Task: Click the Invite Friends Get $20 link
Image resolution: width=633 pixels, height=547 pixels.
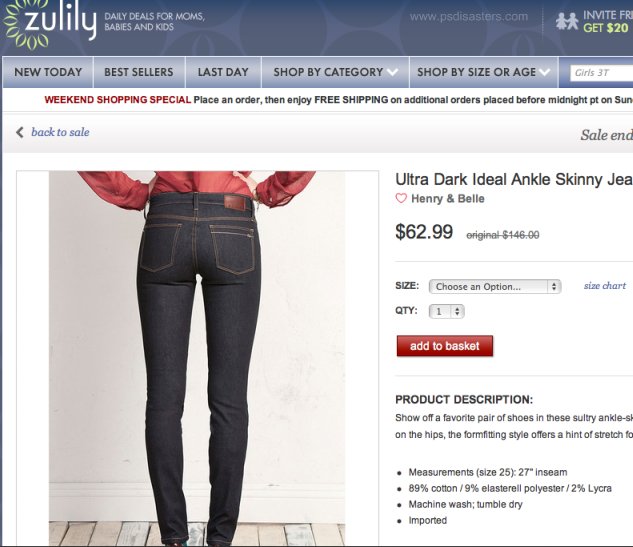Action: click(607, 21)
